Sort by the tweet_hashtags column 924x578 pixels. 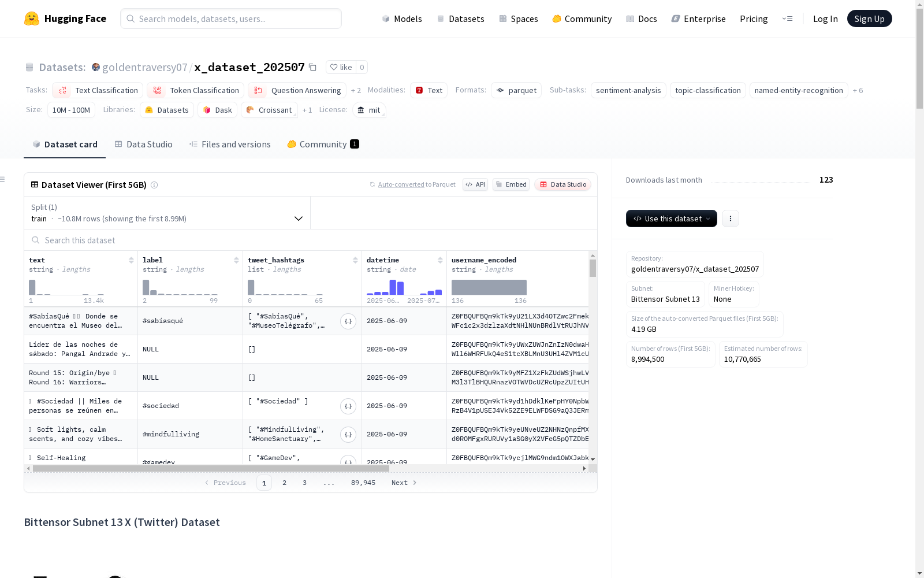355,260
